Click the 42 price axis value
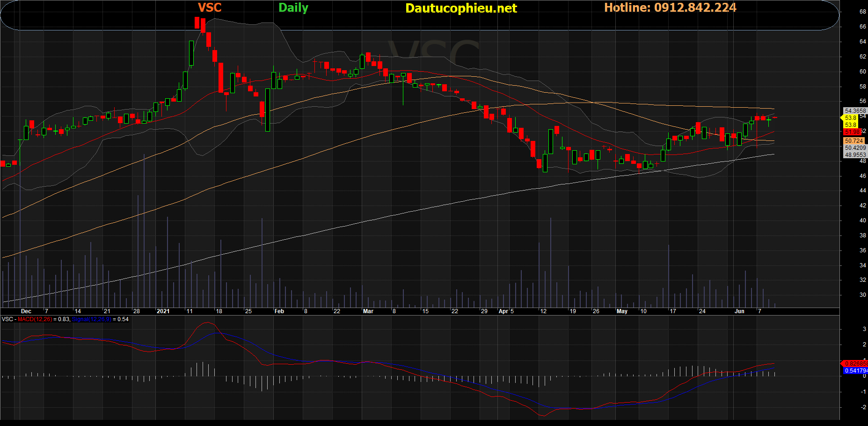The height and width of the screenshot is (426, 868). click(863, 206)
